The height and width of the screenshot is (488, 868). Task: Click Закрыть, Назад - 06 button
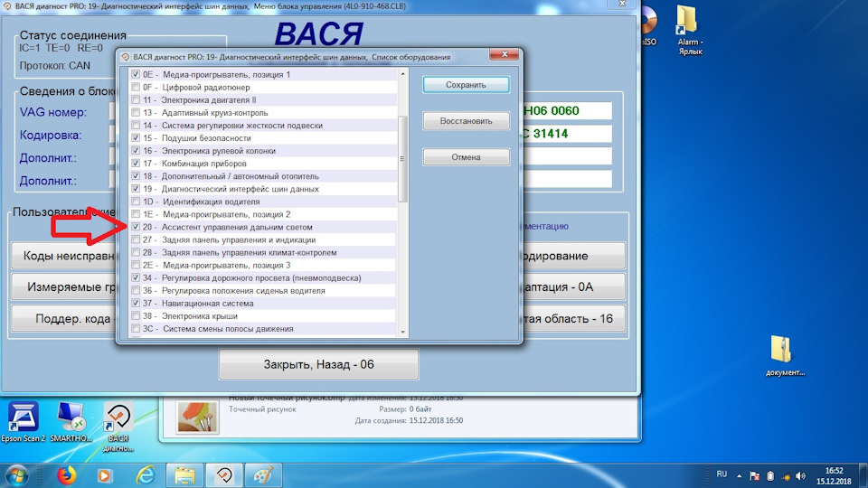click(x=319, y=364)
